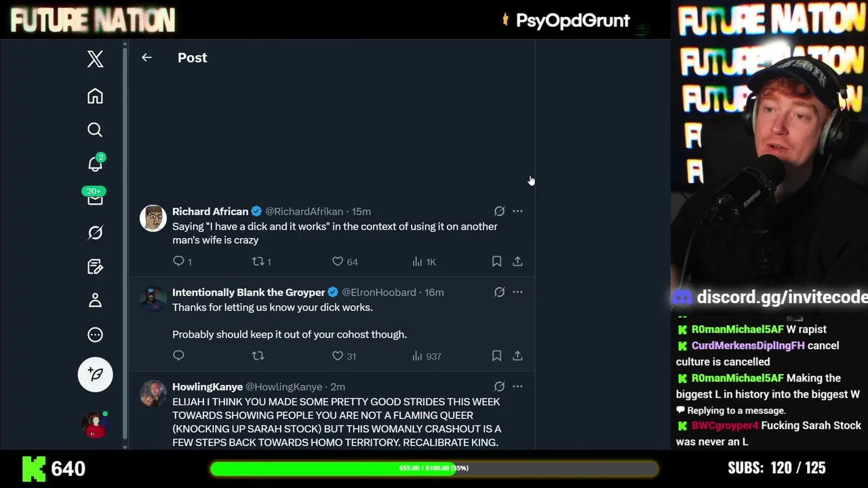The image size is (868, 488).
Task: Like Richard African's post
Action: tap(338, 262)
